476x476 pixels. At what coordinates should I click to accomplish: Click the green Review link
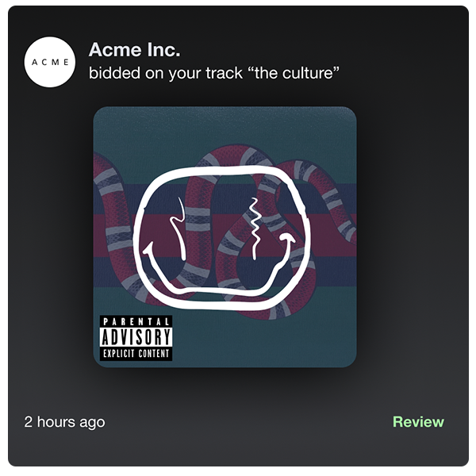pos(418,422)
